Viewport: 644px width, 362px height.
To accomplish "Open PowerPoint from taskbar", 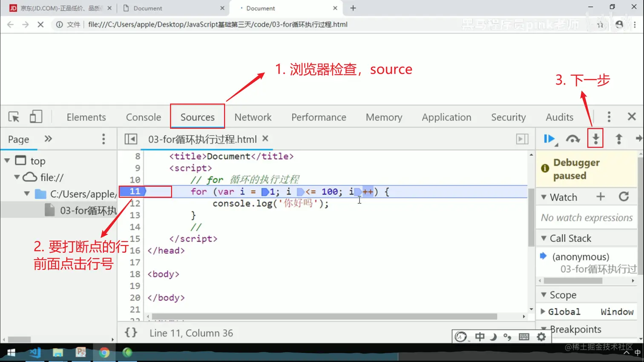I will pyautogui.click(x=81, y=353).
